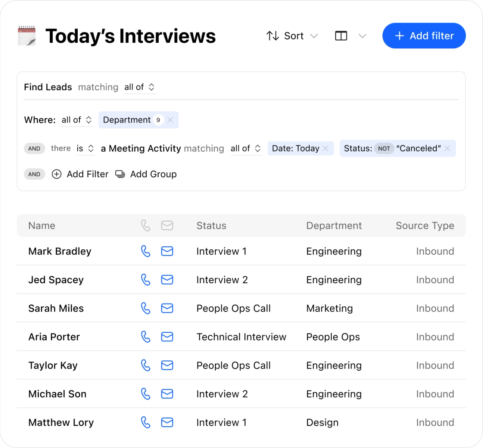Screen dimensions: 483x448
Task: Click the AND badge before 'there is'
Action: (x=34, y=149)
